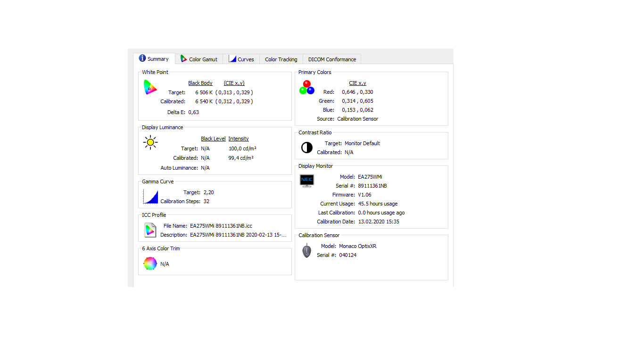Click the NEC Display Monitor icon
This screenshot has height=362, width=644.
coord(307,181)
